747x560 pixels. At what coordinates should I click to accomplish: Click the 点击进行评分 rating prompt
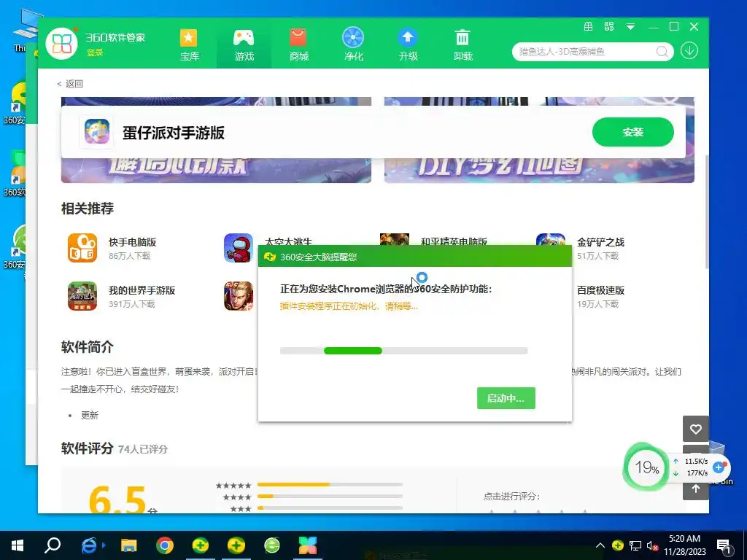pos(511,496)
